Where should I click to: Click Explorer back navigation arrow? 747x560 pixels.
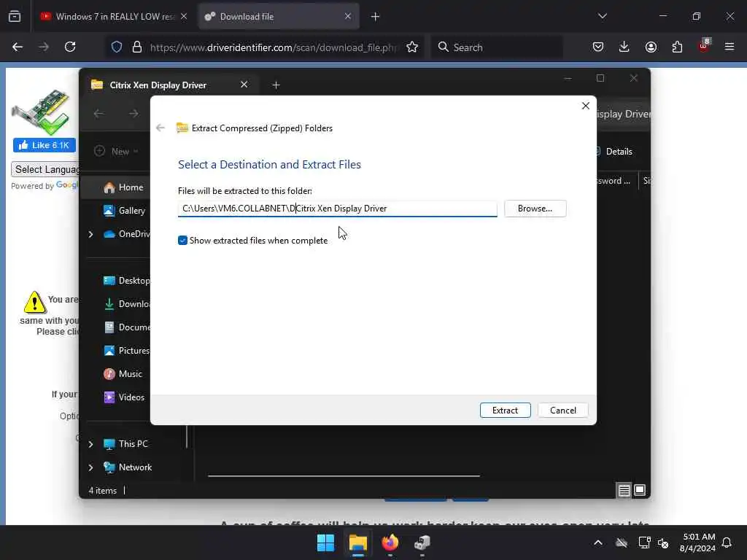98,113
